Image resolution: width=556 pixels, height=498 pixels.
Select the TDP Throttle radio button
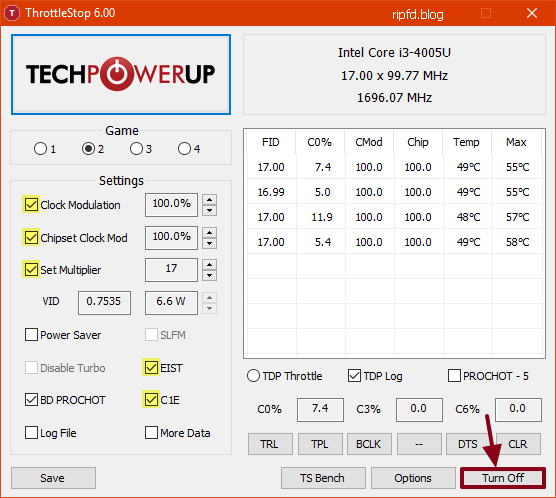click(x=253, y=376)
